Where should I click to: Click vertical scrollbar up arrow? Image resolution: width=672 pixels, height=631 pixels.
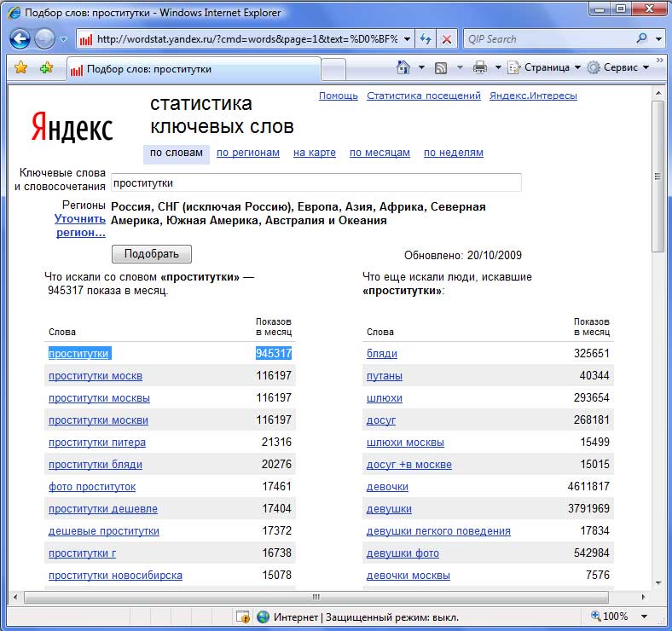[658, 93]
